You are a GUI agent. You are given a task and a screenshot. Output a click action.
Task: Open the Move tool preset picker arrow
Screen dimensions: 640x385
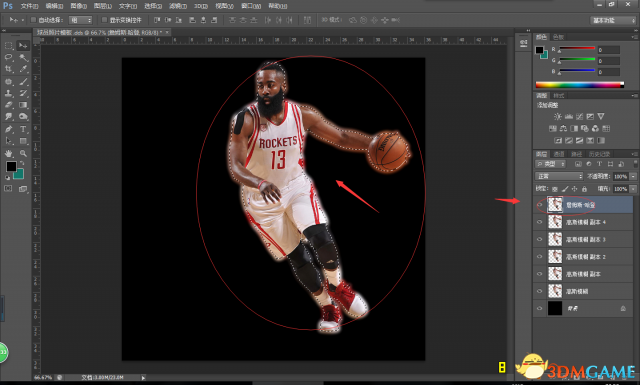click(22, 20)
